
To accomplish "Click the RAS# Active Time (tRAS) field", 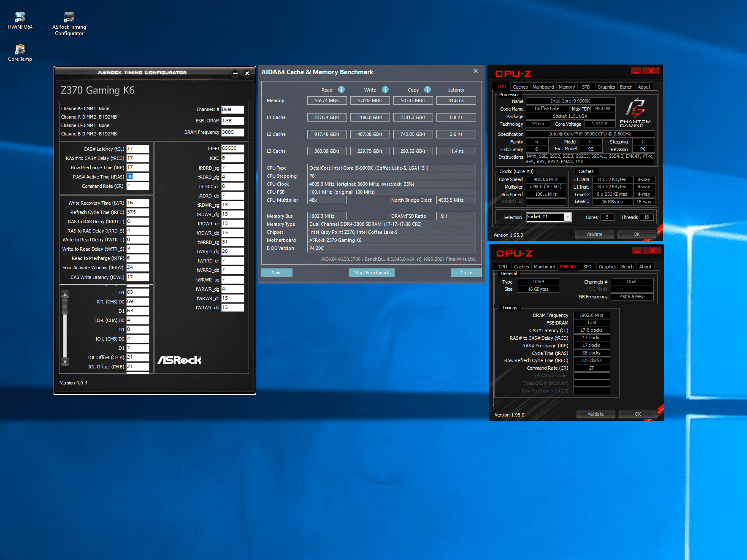I will (138, 177).
